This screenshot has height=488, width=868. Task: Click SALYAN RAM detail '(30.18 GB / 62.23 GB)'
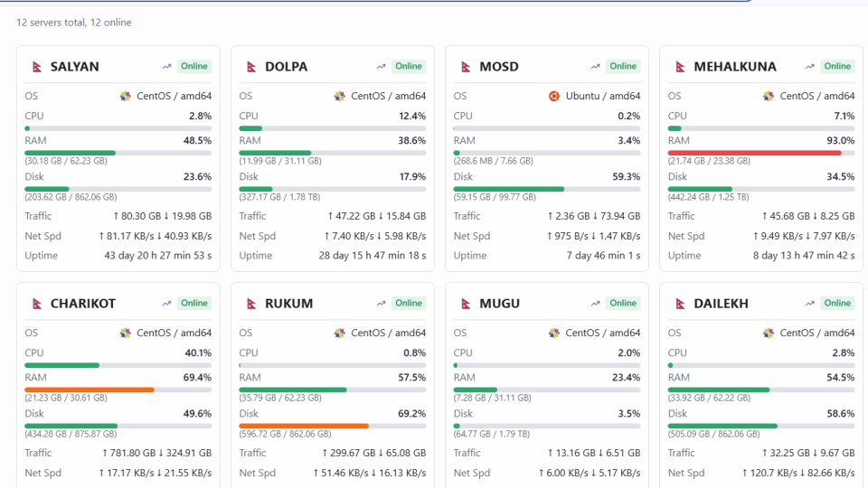click(x=66, y=161)
